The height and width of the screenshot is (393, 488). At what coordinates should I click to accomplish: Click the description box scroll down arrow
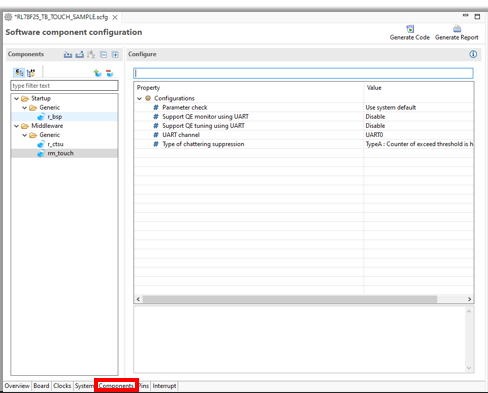pos(469,368)
